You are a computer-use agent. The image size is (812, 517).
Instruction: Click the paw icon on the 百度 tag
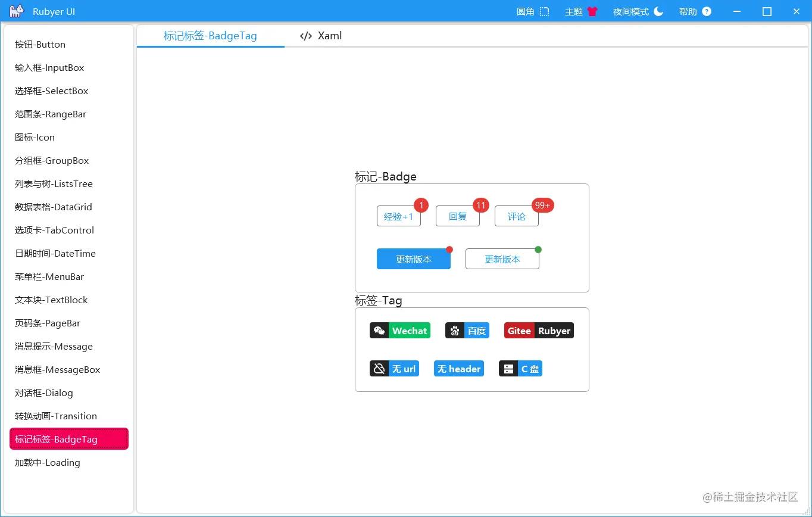454,330
